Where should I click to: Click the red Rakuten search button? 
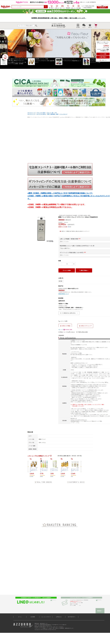(x=46, y=7)
